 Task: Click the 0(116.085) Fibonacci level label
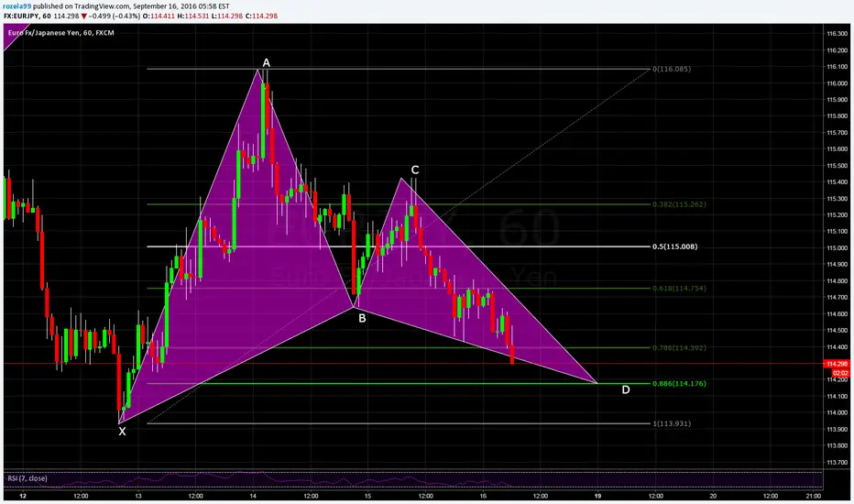pos(672,69)
